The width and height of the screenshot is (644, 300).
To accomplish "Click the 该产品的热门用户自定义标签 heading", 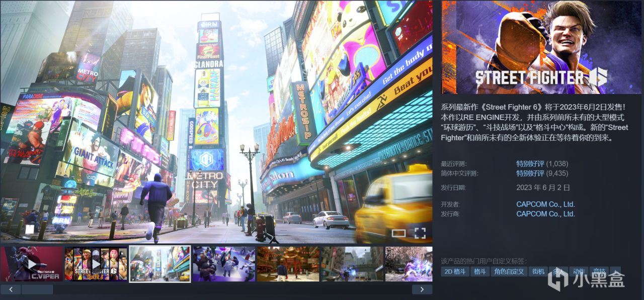I will pyautogui.click(x=484, y=261).
